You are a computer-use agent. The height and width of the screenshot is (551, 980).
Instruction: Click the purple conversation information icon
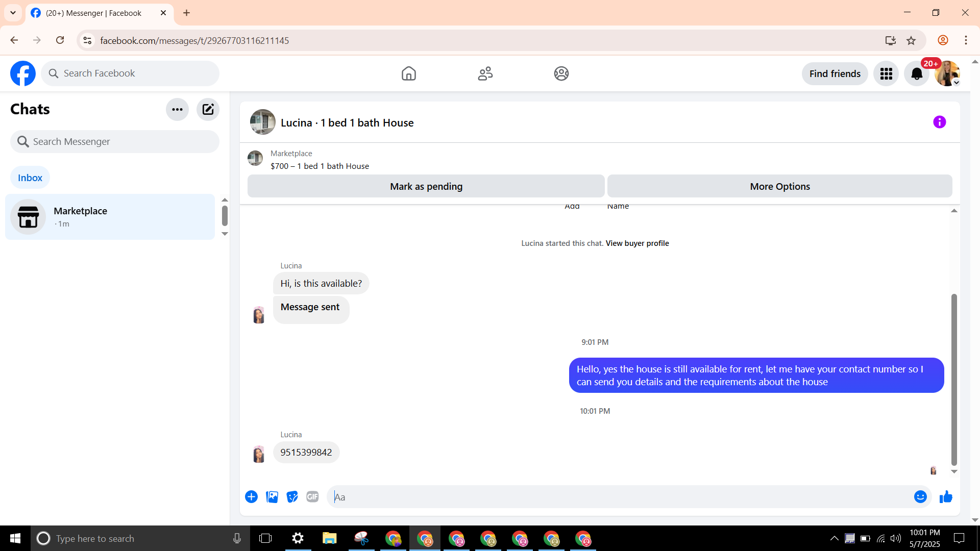point(939,122)
